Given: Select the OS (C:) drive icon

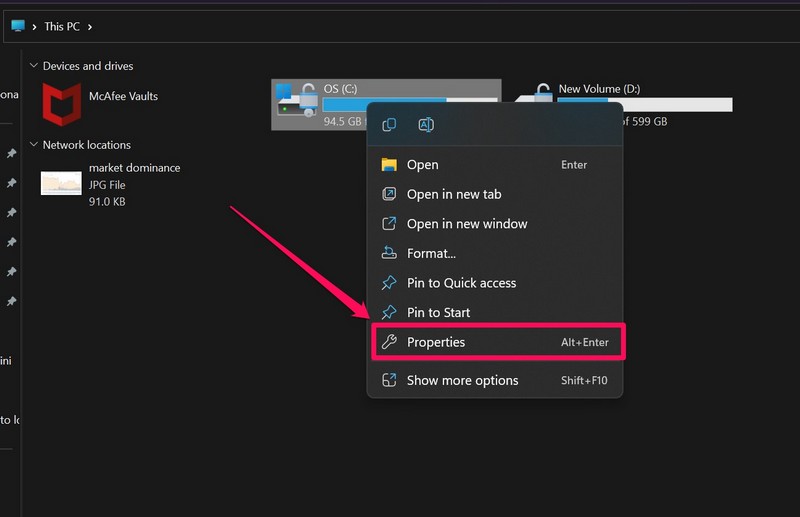Looking at the screenshot, I should click(x=296, y=103).
